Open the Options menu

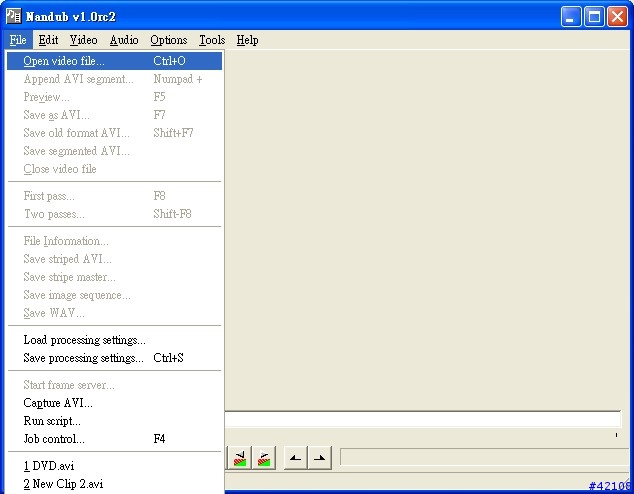[x=169, y=40]
